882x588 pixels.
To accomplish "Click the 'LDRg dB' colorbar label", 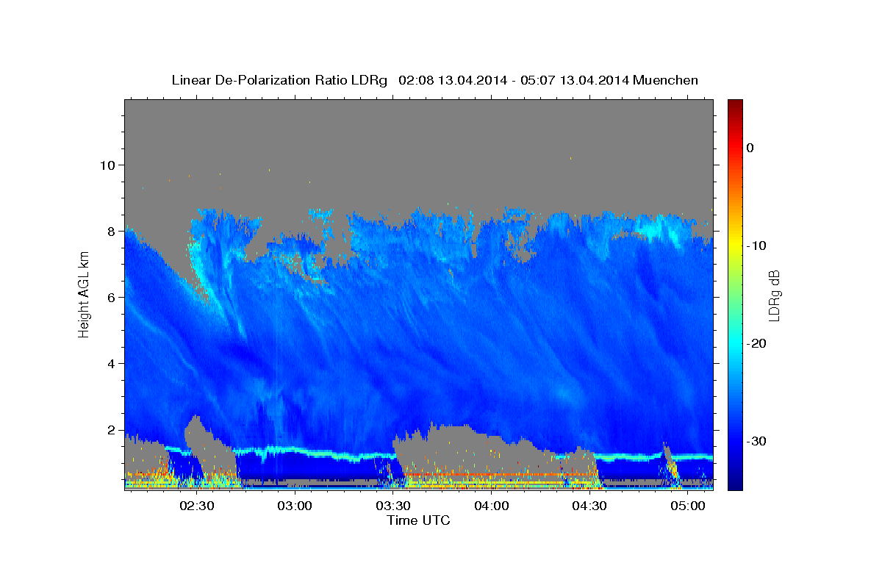I will point(774,296).
